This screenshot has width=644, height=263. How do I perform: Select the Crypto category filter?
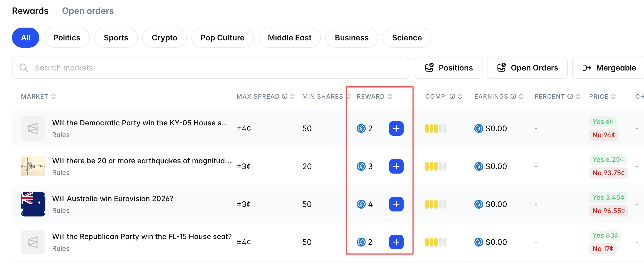click(x=164, y=38)
